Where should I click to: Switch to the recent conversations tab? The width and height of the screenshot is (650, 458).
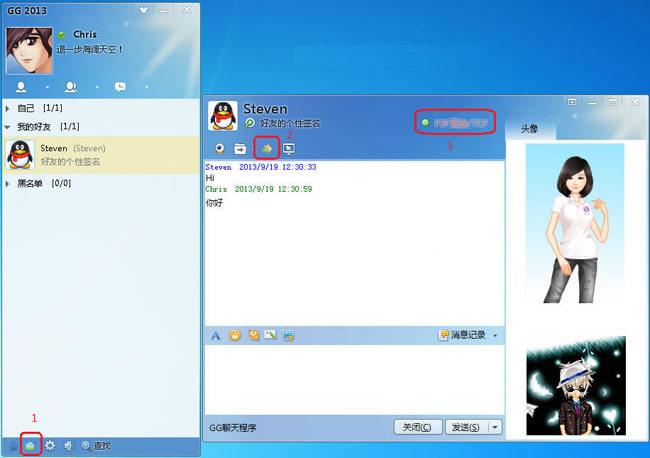(120, 87)
